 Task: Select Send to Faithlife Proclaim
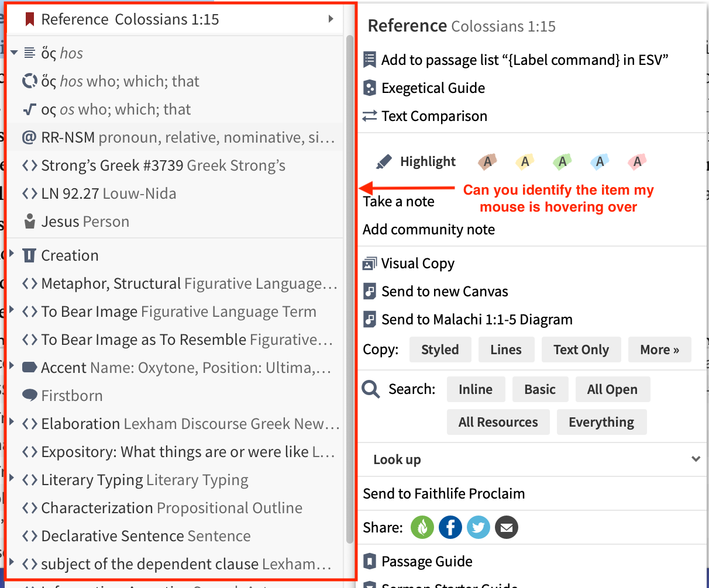[x=444, y=493]
